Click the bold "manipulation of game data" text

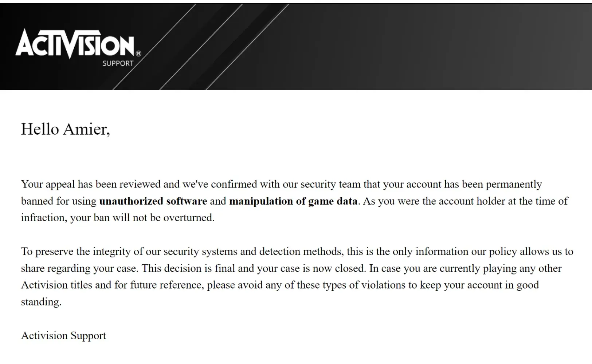click(293, 201)
